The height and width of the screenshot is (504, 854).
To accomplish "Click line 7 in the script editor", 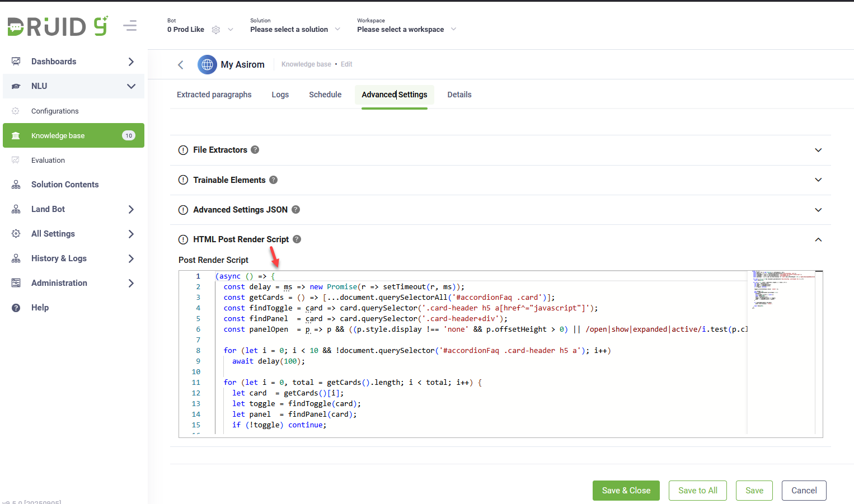I will (392, 340).
